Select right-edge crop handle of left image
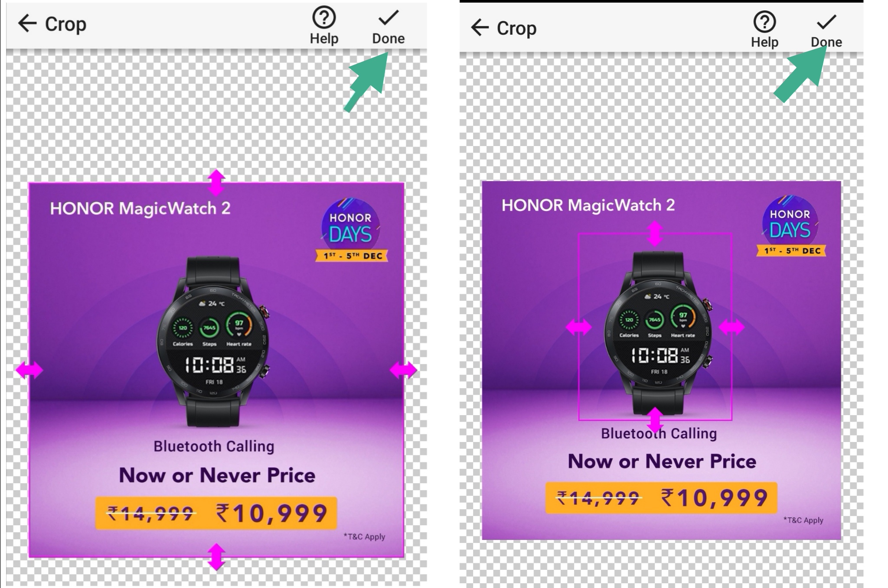 pos(404,370)
